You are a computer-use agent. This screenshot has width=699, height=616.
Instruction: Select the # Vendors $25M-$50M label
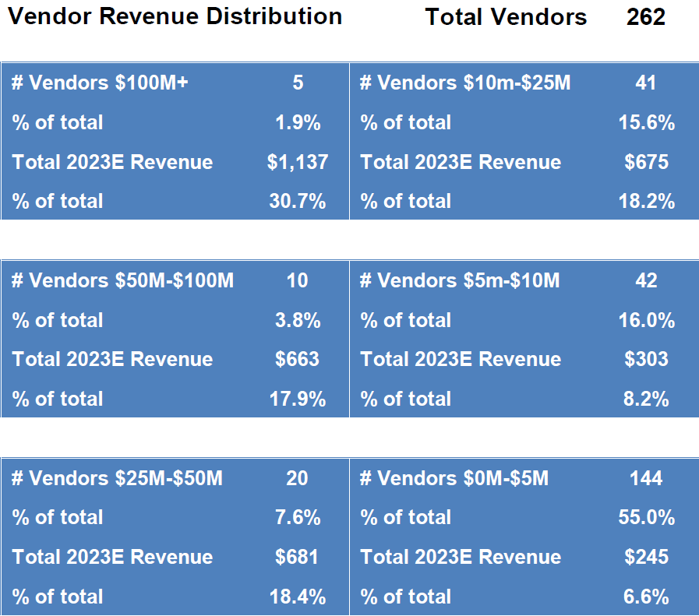tap(117, 478)
